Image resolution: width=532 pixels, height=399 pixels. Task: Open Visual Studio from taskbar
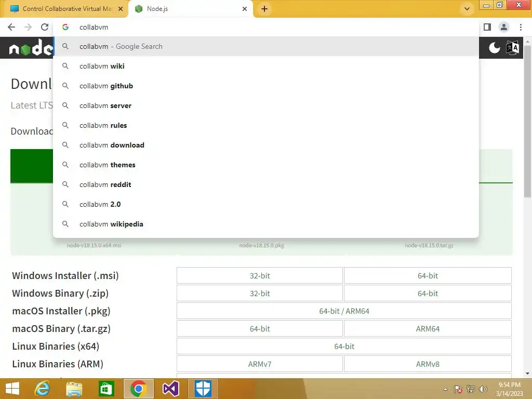[x=170, y=389]
